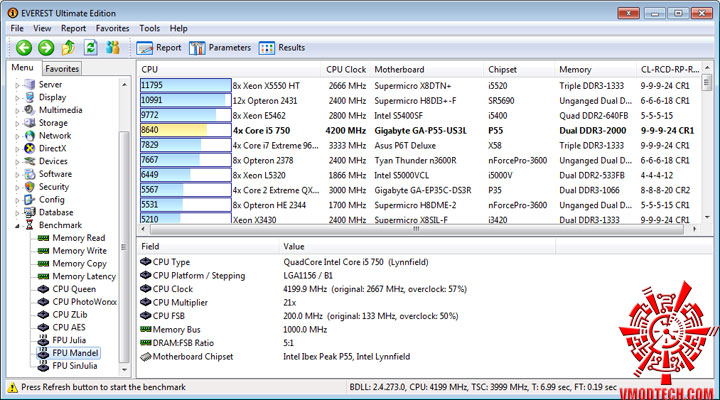This screenshot has height=400, width=720.
Task: Select Memory Write benchmark
Action: point(79,251)
